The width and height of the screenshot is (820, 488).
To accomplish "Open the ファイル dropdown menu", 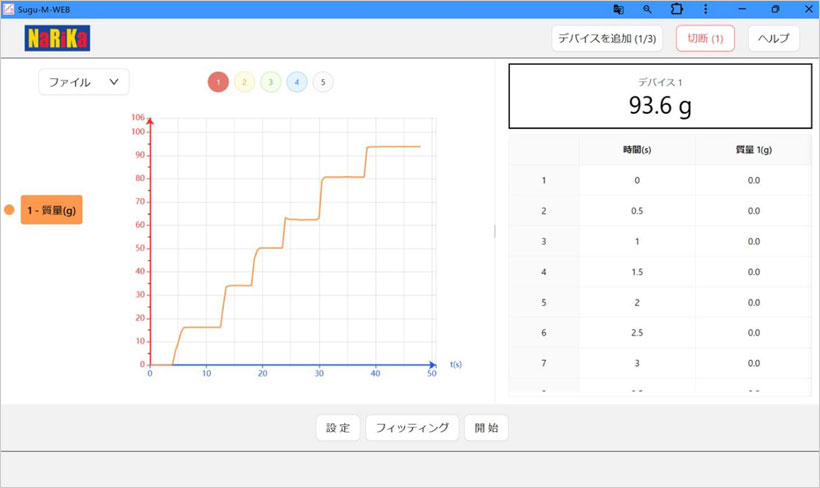I will [84, 82].
